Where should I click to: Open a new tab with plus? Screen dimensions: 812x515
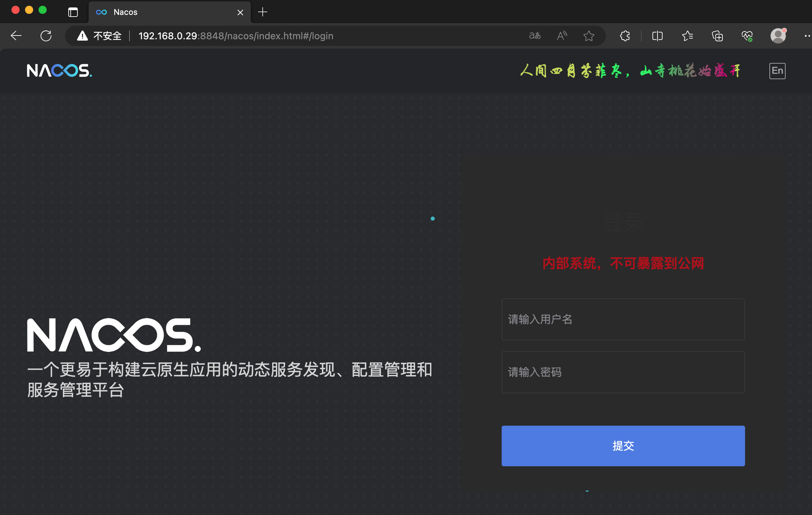click(x=263, y=12)
